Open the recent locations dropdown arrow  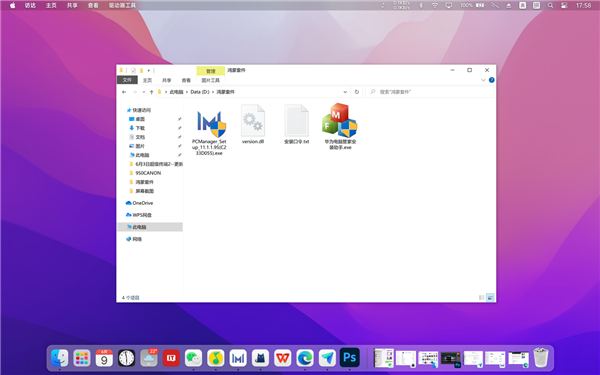pyautogui.click(x=143, y=92)
